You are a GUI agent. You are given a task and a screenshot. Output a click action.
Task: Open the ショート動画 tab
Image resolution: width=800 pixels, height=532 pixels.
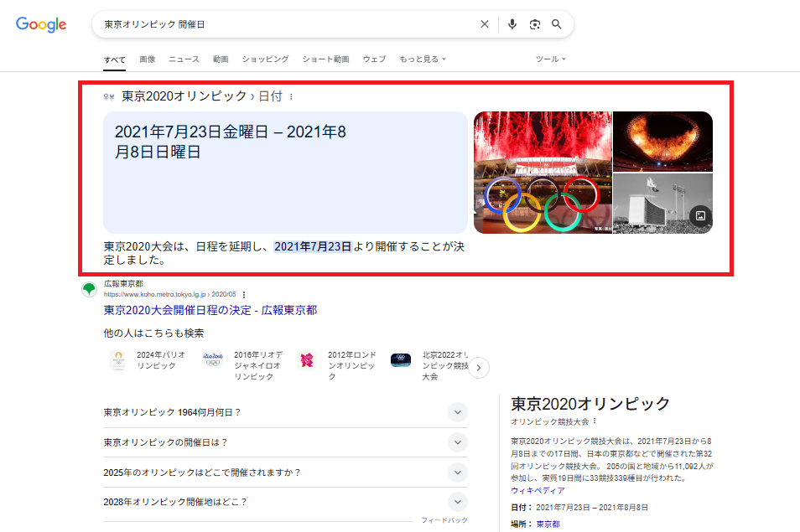[x=325, y=59]
